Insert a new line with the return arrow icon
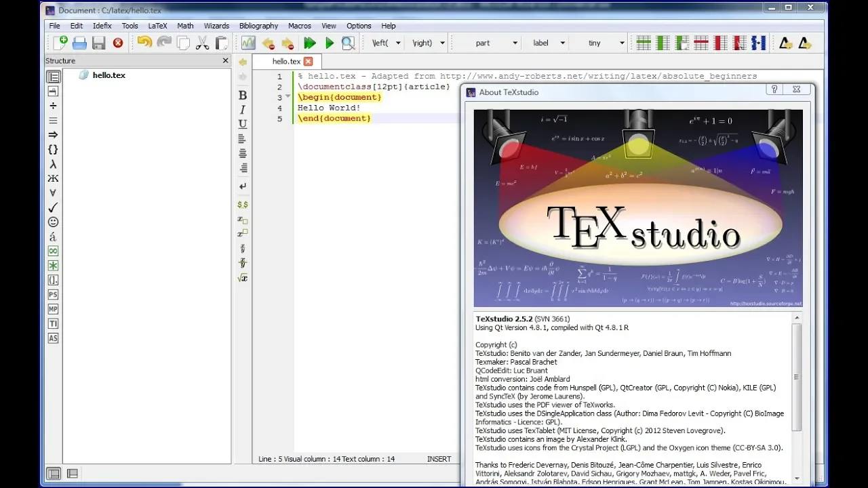This screenshot has height=488, width=868. pos(243,186)
